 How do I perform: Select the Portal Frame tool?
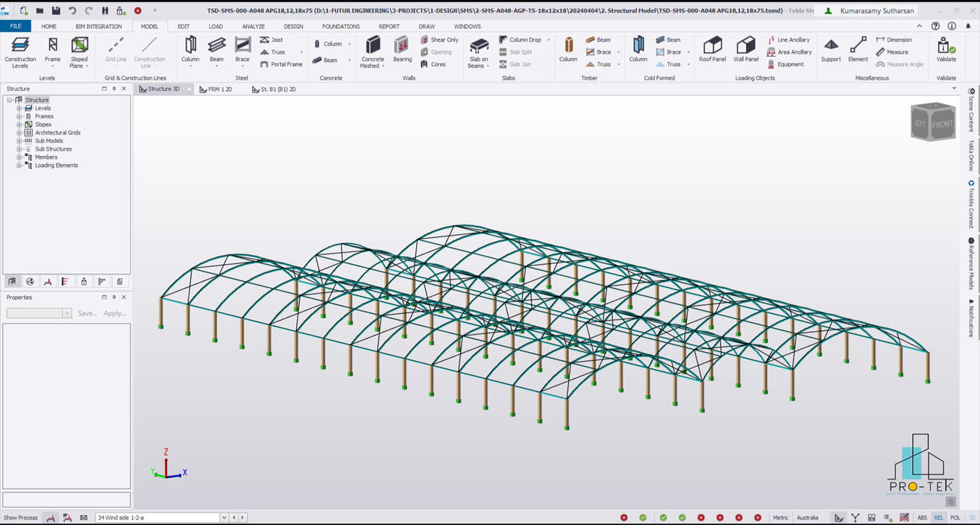click(281, 64)
